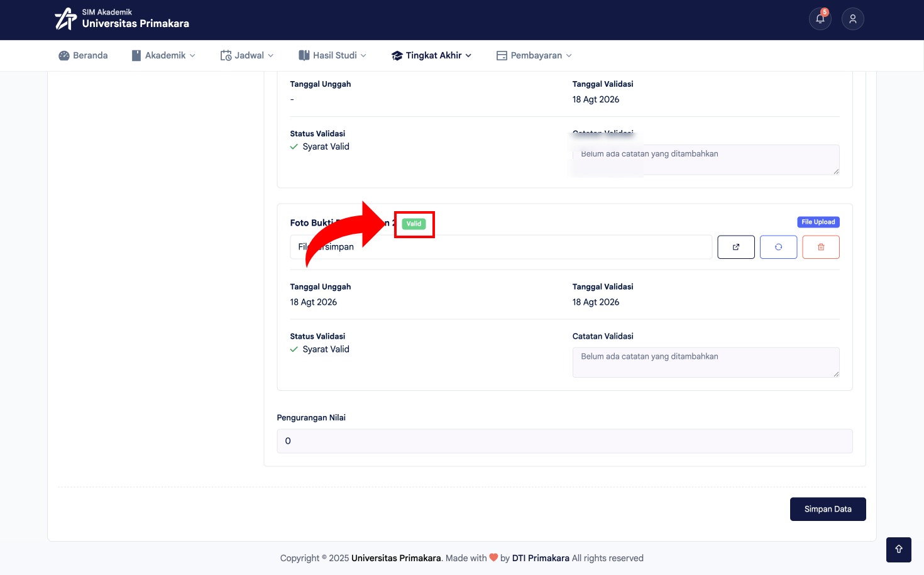Click the Tingkat Akhir graduation cap icon

[397, 55]
